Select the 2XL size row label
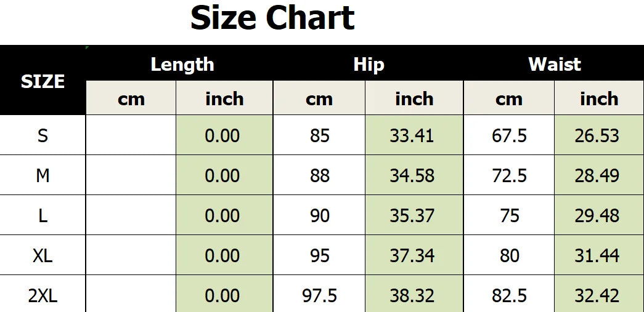 click(43, 295)
